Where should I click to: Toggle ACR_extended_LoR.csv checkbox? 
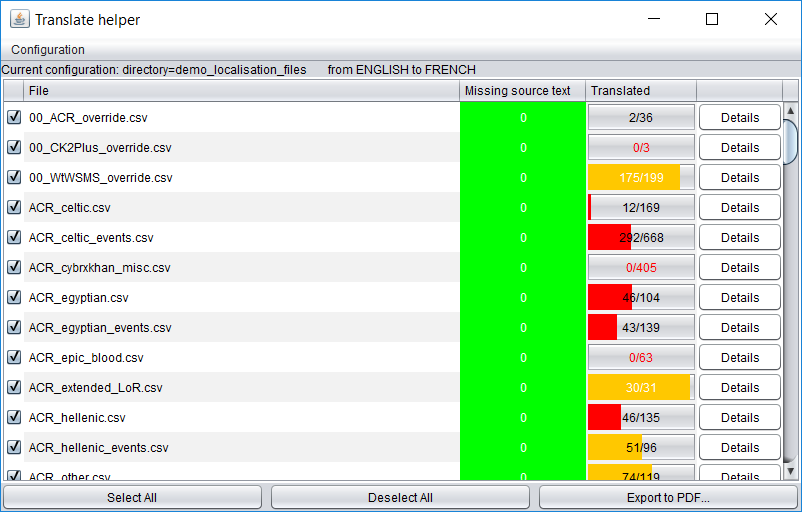[14, 387]
